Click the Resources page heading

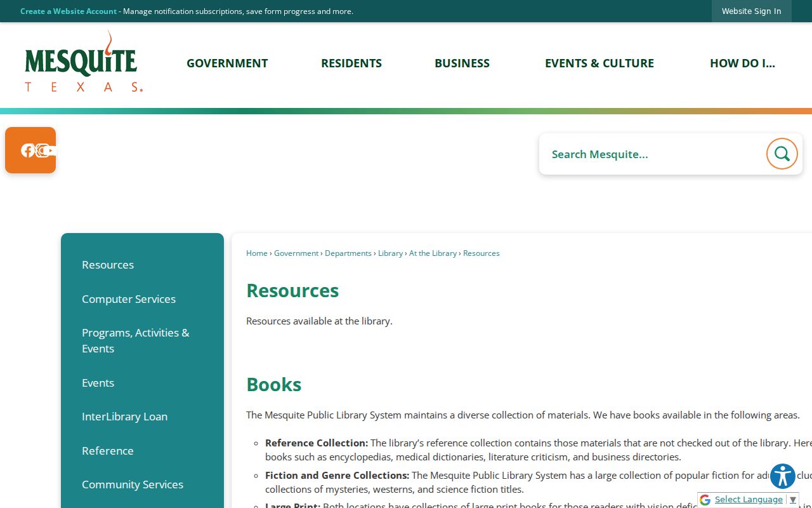pyautogui.click(x=292, y=290)
